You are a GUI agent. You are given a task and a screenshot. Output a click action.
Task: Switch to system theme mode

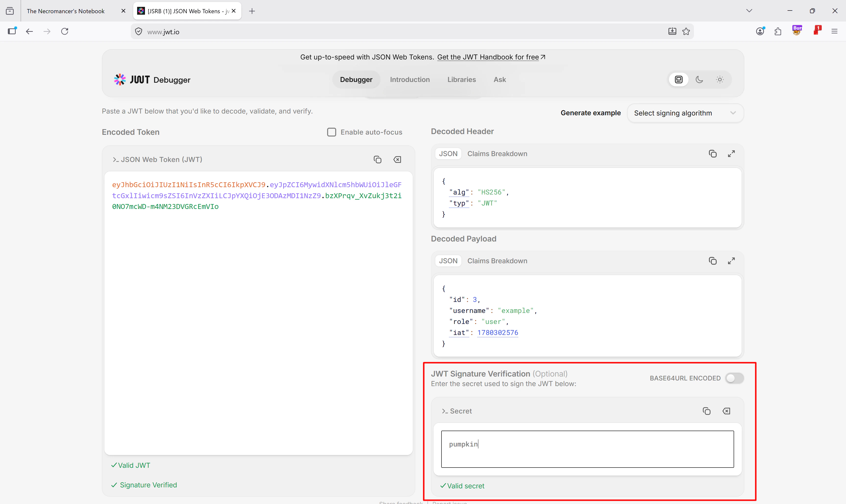679,80
